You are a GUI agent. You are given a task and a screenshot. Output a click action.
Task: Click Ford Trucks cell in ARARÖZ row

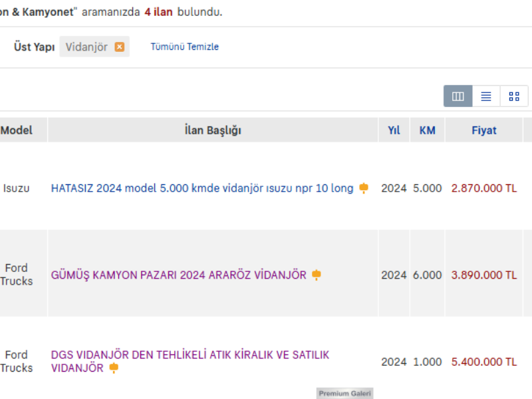tap(16, 275)
